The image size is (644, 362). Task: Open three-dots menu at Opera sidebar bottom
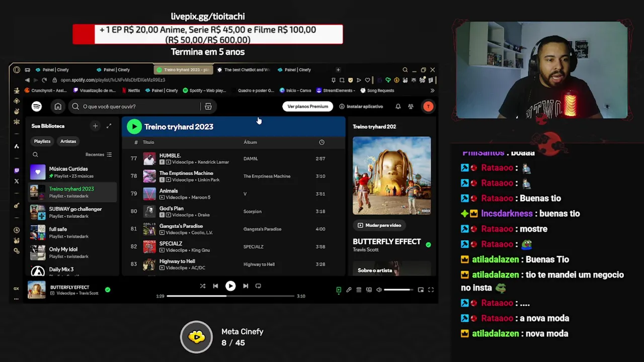17,298
